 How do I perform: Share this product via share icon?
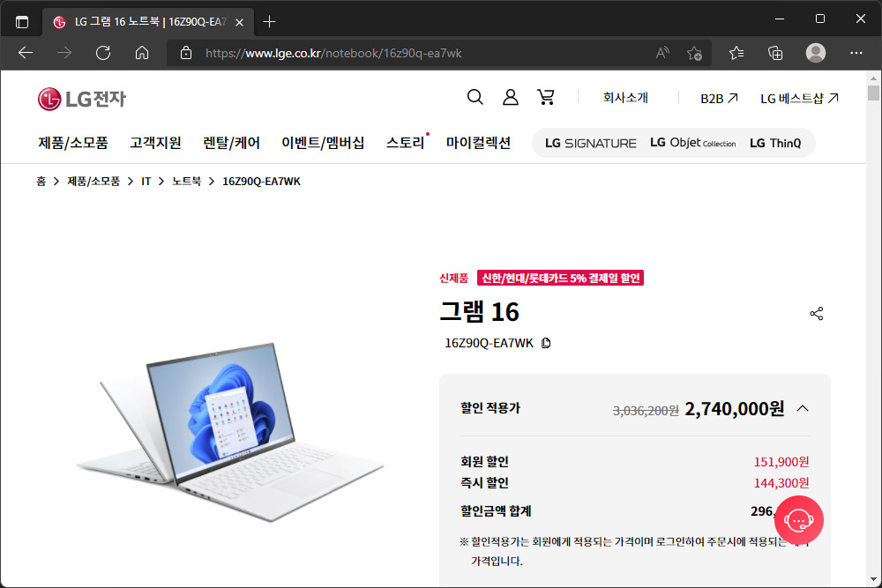click(816, 314)
